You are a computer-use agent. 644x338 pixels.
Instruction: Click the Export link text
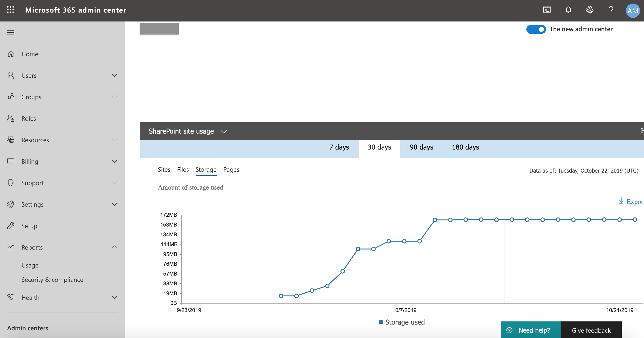tap(635, 202)
